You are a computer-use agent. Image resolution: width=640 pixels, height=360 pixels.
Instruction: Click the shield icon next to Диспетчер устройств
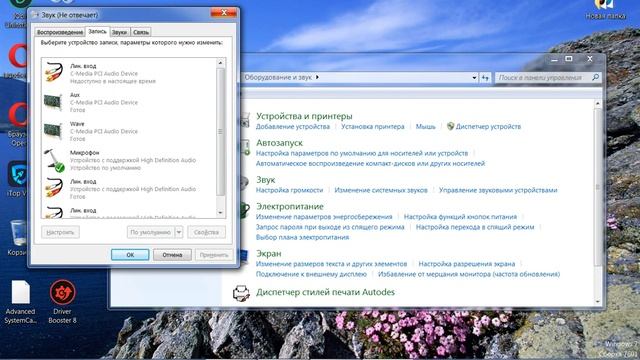pos(450,126)
